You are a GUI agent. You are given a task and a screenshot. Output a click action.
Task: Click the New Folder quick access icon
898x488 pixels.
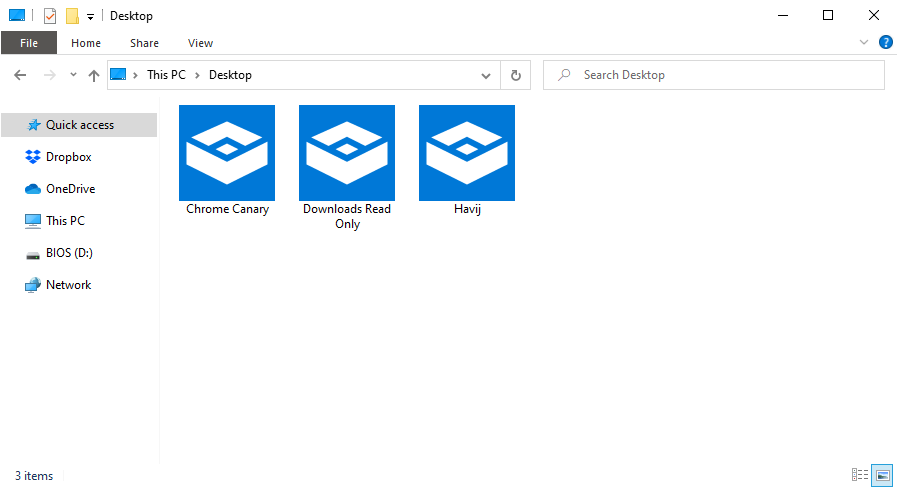point(72,16)
